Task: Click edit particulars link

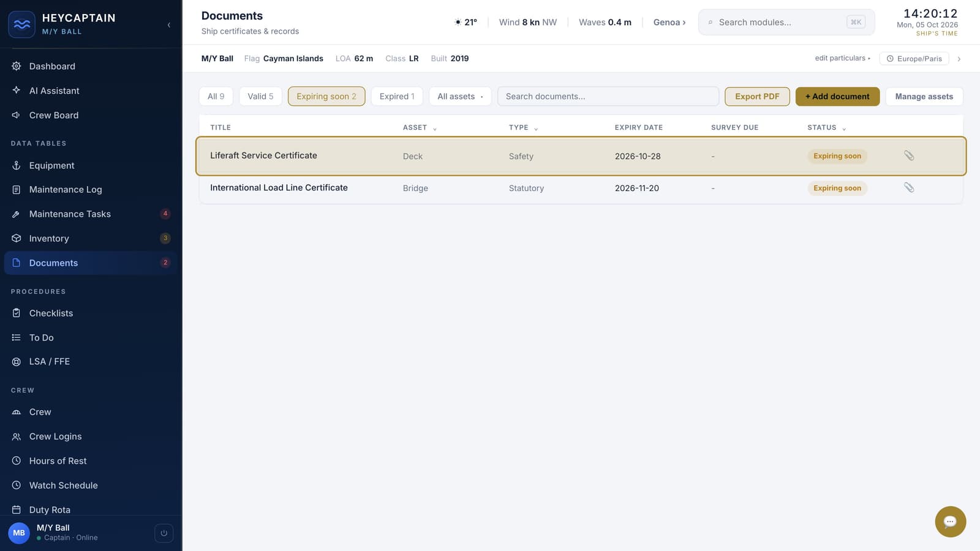Action: 842,58
